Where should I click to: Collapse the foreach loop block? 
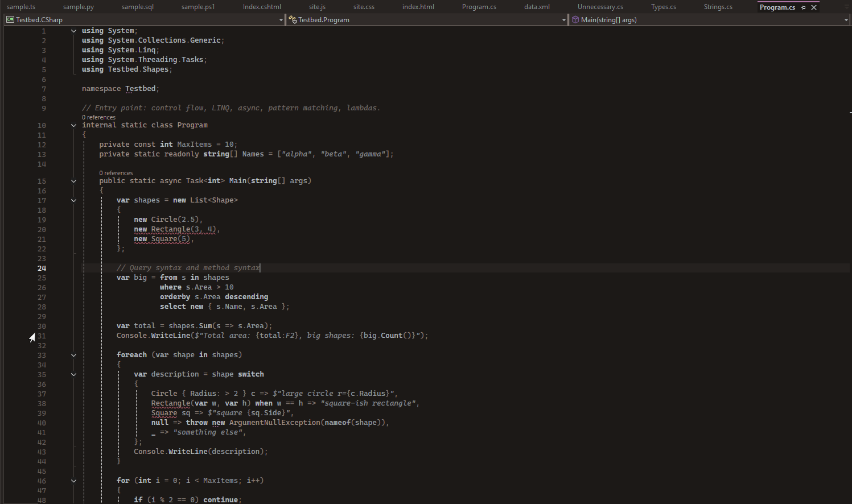[x=73, y=355]
